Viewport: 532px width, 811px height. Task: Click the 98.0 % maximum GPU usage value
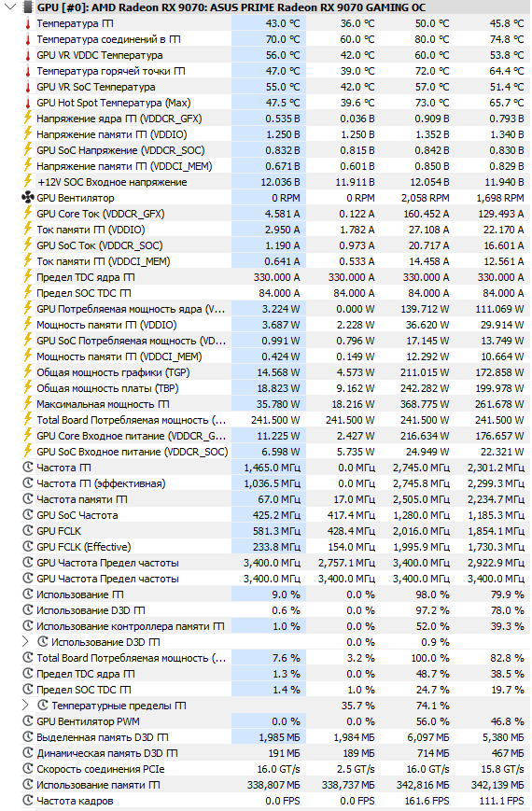click(x=433, y=594)
